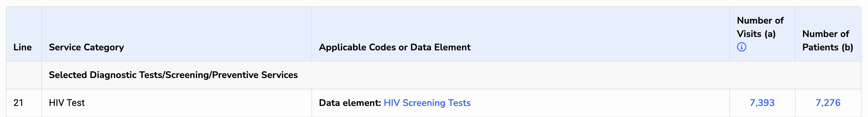Click blank space right of HIV Test text

195,103
